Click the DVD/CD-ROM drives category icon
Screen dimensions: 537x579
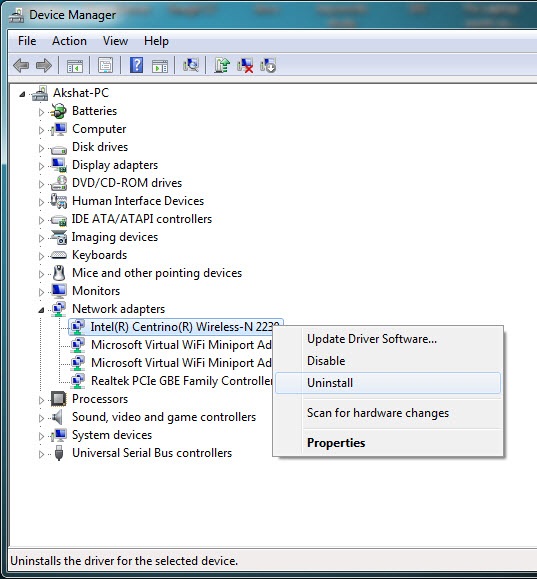59,183
